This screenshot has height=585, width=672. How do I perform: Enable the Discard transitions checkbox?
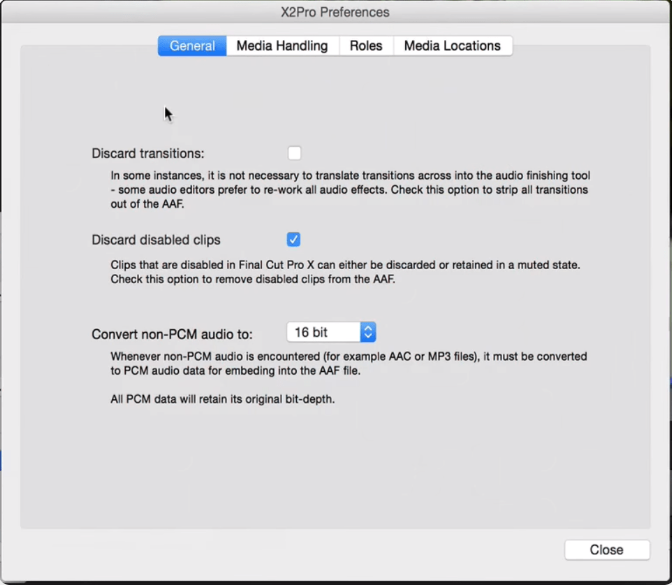[294, 153]
